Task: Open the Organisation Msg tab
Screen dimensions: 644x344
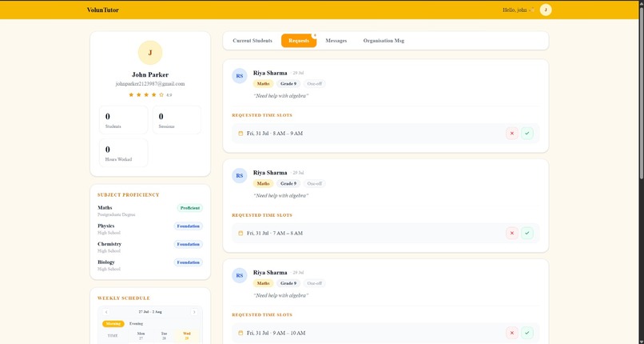Action: click(384, 41)
